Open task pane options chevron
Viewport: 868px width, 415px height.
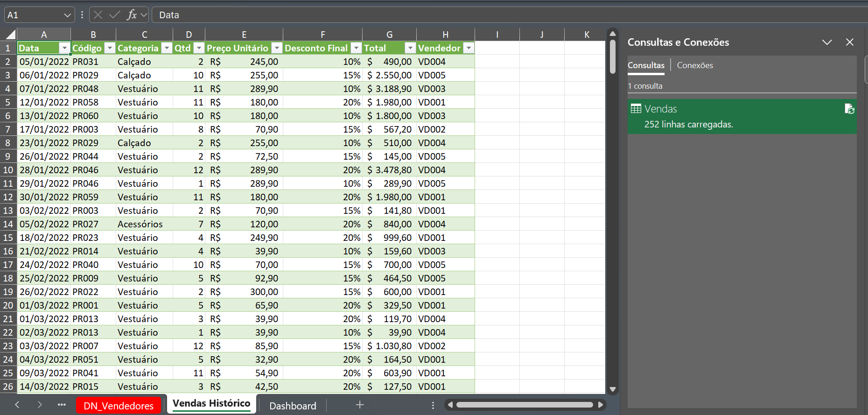pos(827,42)
